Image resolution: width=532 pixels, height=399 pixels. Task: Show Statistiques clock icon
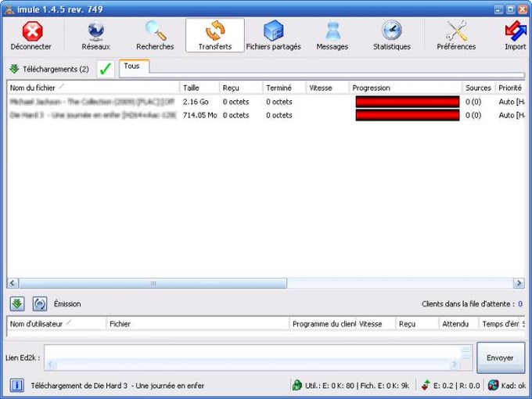pyautogui.click(x=391, y=31)
